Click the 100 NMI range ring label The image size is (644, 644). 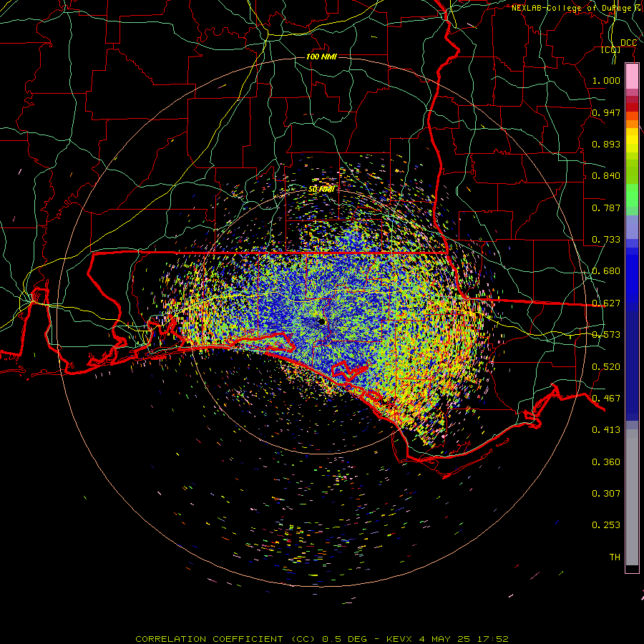[x=321, y=57]
